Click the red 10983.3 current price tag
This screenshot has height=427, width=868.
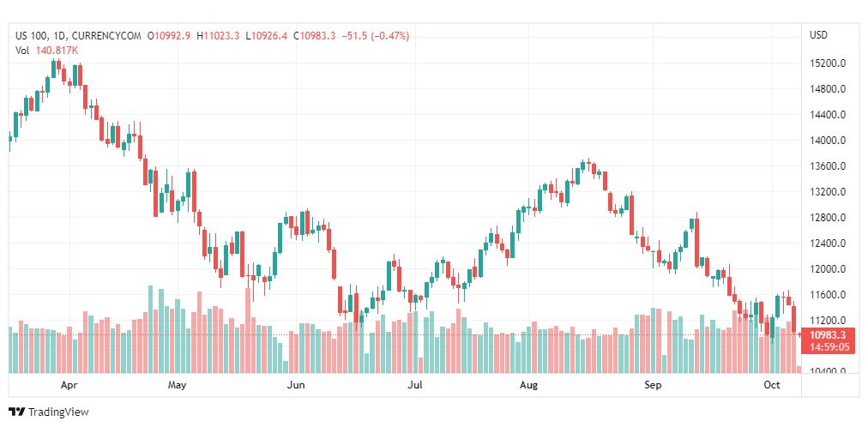point(829,335)
